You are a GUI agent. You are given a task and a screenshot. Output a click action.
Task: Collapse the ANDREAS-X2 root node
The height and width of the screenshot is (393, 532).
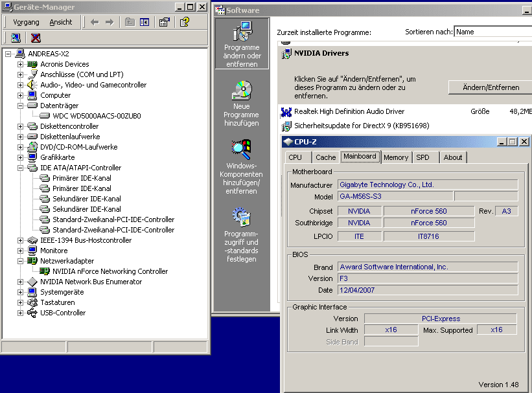[x=8, y=54]
